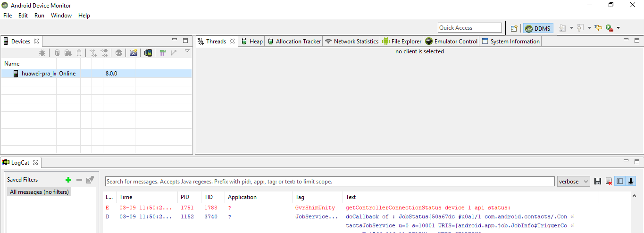Toggle Scroll Lock in LogCat
The height and width of the screenshot is (233, 644).
[x=630, y=182]
